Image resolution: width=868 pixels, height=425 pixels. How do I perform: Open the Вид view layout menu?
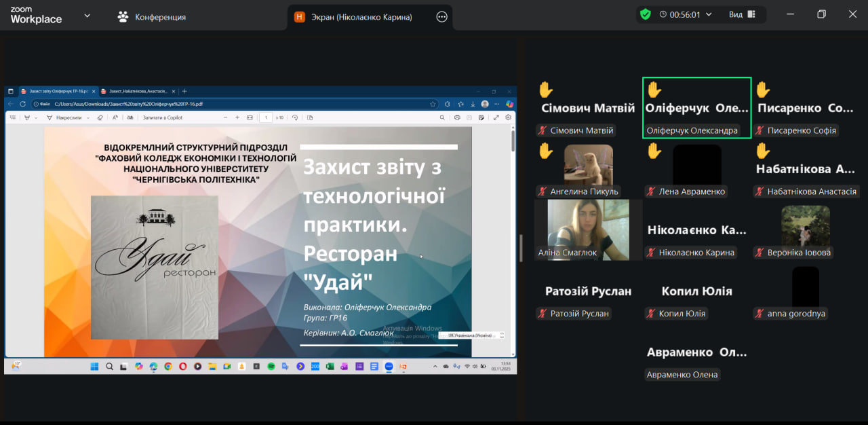click(742, 14)
